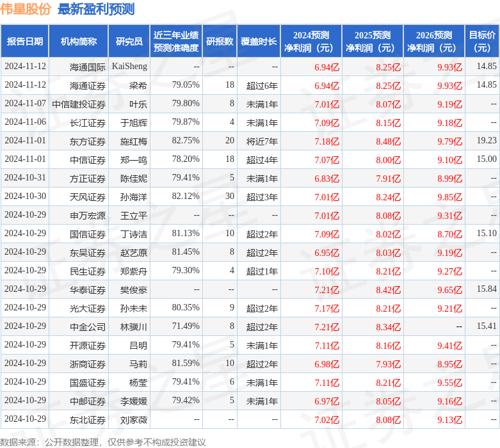Click researcher 叶乐
The width and height of the screenshot is (500, 448).
[x=138, y=104]
